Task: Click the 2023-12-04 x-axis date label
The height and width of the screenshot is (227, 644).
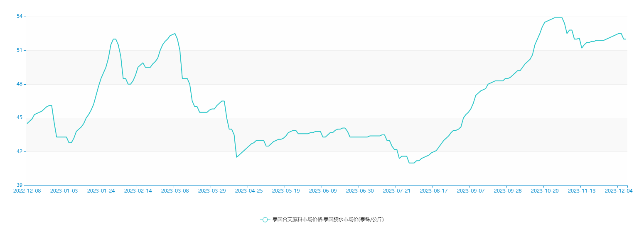Action: coord(619,191)
